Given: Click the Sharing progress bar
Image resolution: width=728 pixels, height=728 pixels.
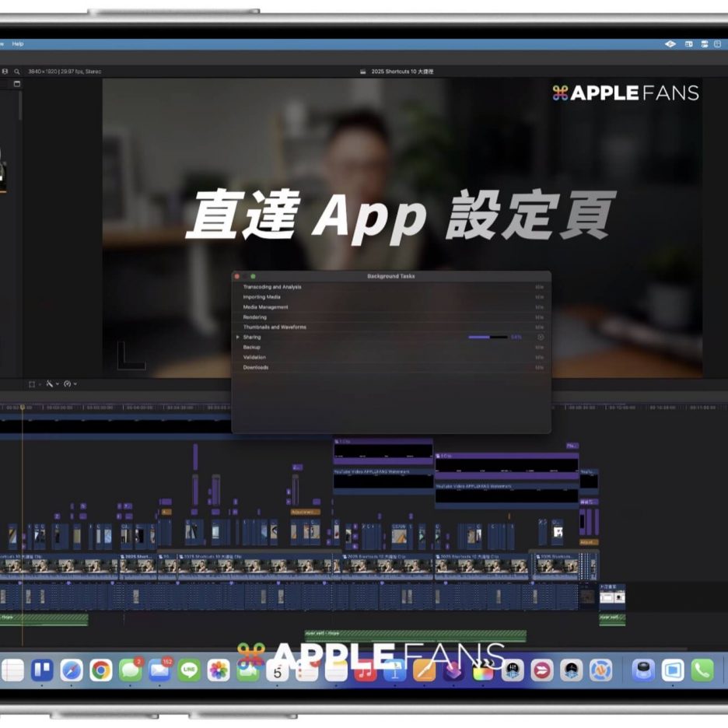Looking at the screenshot, I should pos(488,338).
